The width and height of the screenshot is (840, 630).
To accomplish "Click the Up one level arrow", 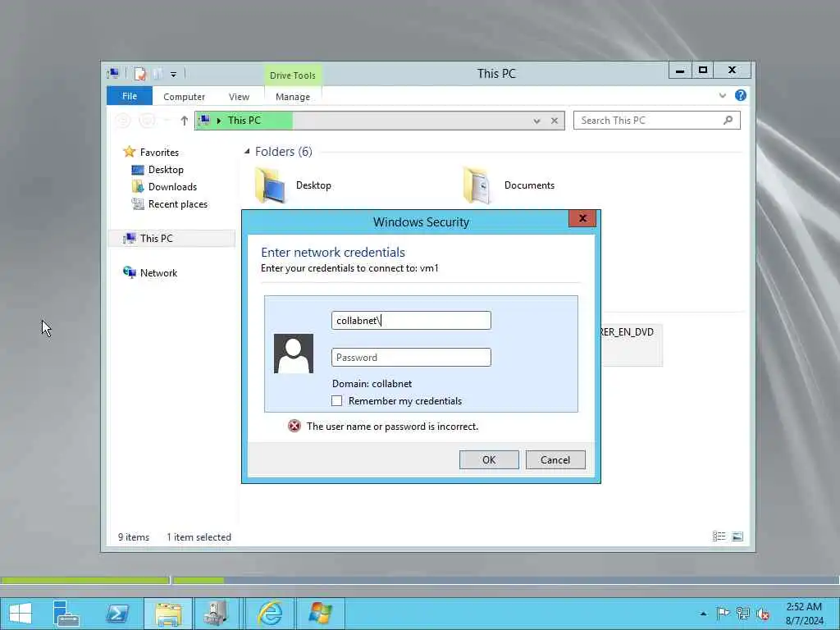I will (x=185, y=121).
